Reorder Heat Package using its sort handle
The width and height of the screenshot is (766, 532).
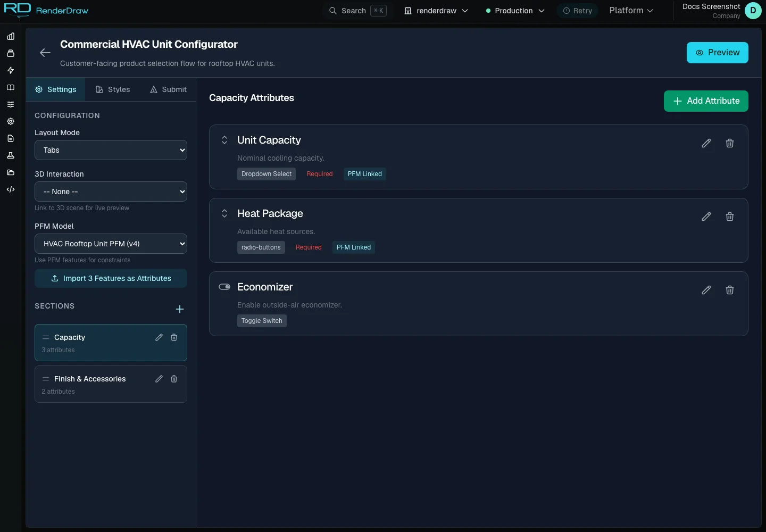point(224,213)
